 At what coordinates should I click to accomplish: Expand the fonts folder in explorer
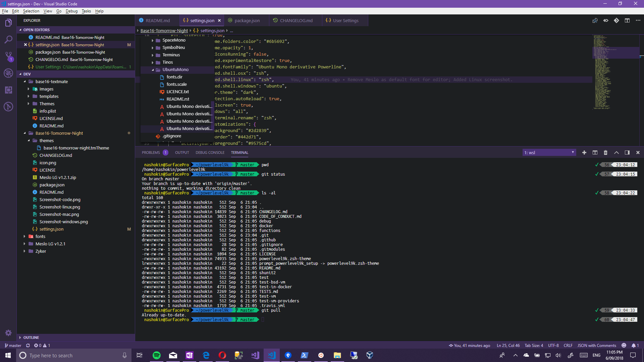[x=40, y=236]
